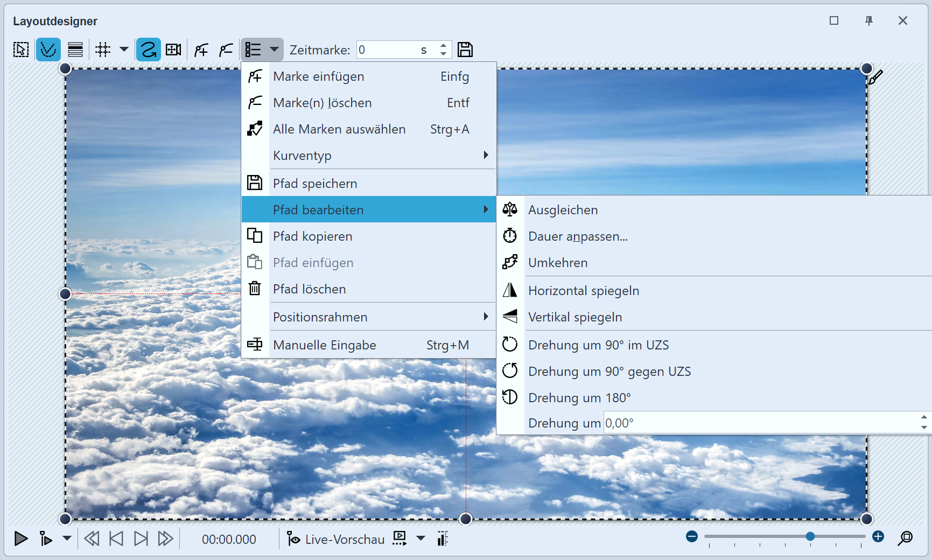Click Live-Vorschau button
The height and width of the screenshot is (560, 932).
pos(337,539)
